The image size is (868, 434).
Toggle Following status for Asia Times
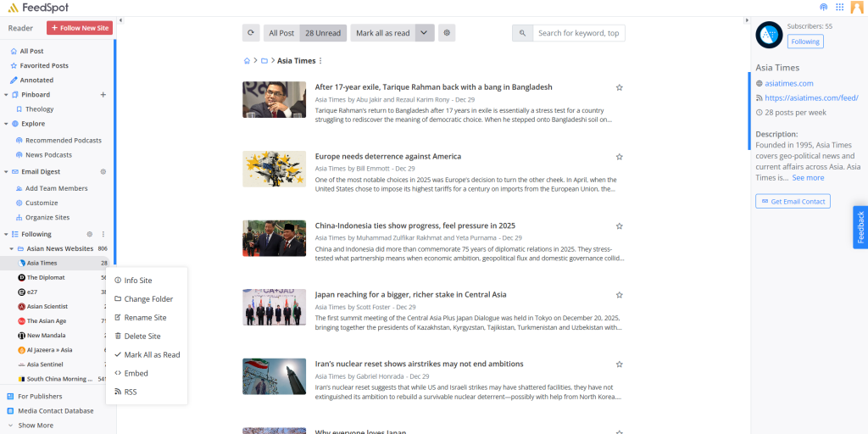click(x=804, y=42)
